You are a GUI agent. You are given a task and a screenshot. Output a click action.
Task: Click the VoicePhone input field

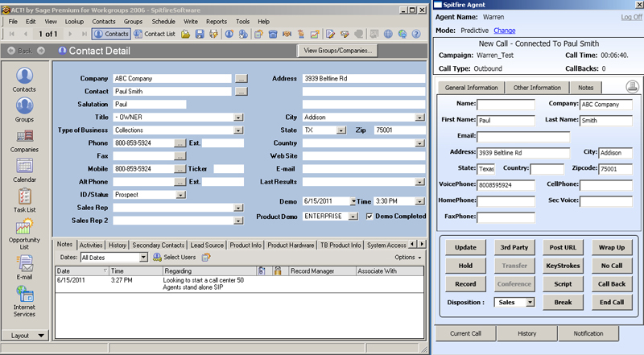tap(506, 185)
